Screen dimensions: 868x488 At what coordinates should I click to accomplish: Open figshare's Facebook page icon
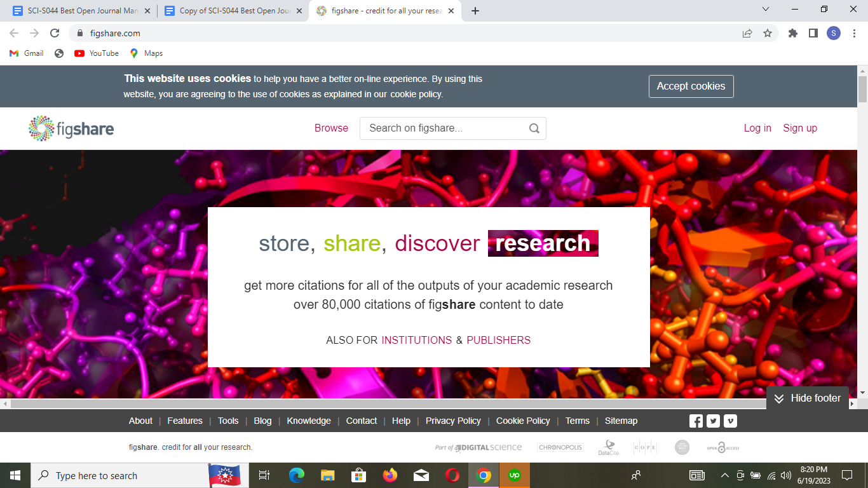click(696, 420)
